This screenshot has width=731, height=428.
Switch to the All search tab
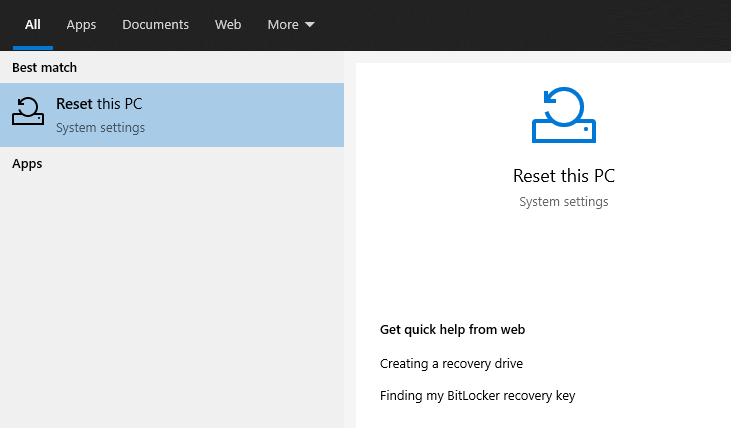click(x=33, y=25)
